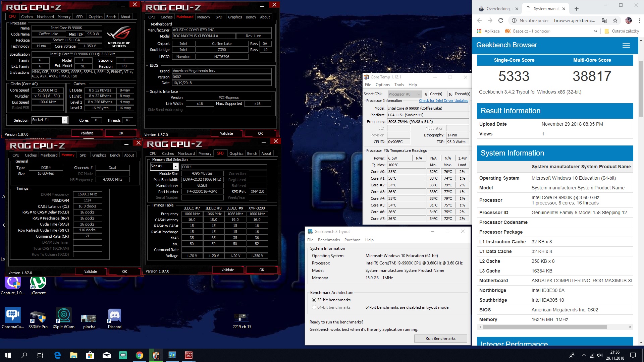
Task: Expand the bookmarks overflow chevron
Action: coord(595,31)
